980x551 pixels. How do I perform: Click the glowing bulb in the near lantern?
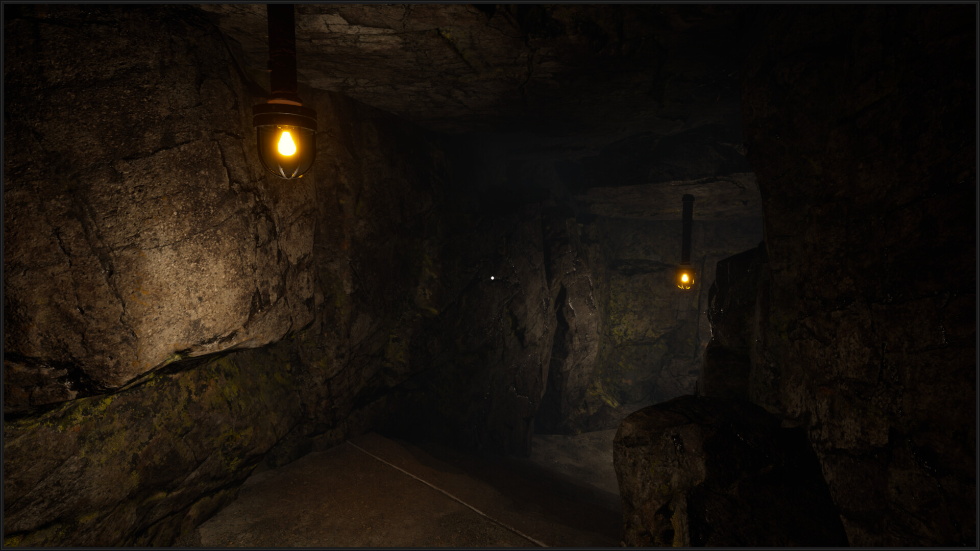click(x=286, y=143)
